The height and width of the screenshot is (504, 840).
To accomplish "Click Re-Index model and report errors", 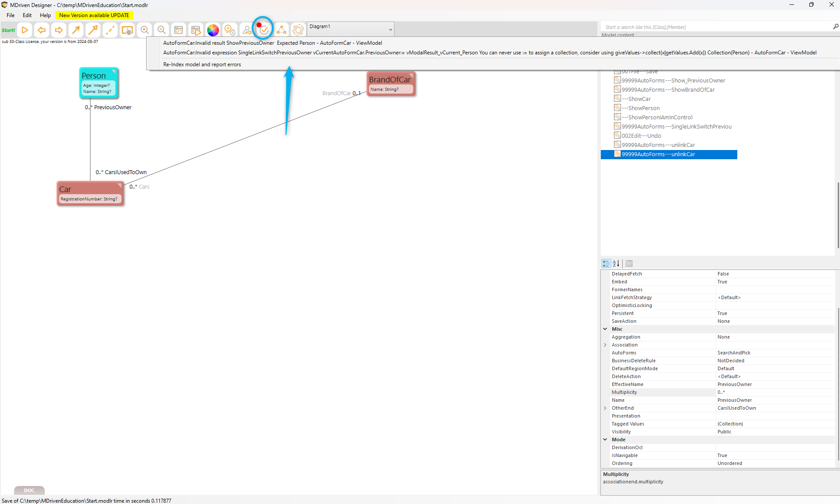I will tap(202, 64).
